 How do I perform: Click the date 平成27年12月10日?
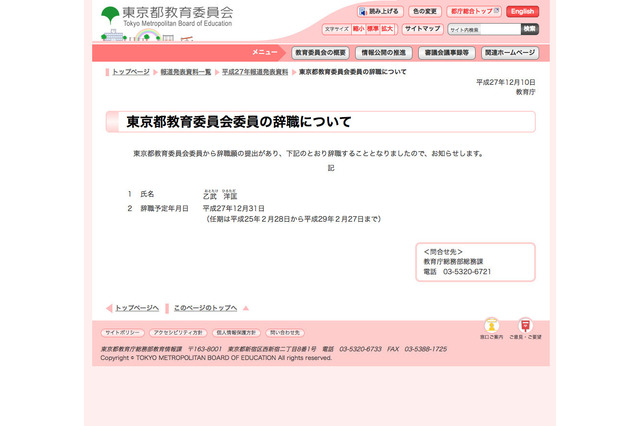coord(506,82)
